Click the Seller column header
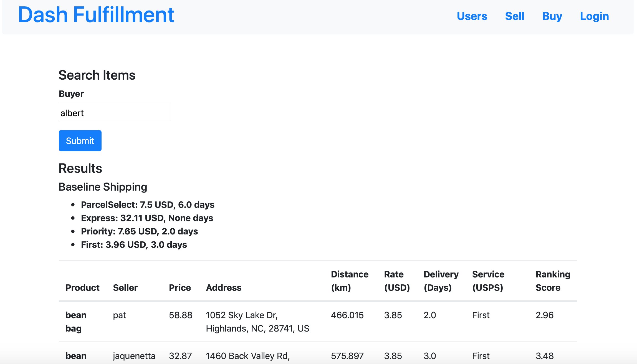The width and height of the screenshot is (637, 364). (125, 288)
